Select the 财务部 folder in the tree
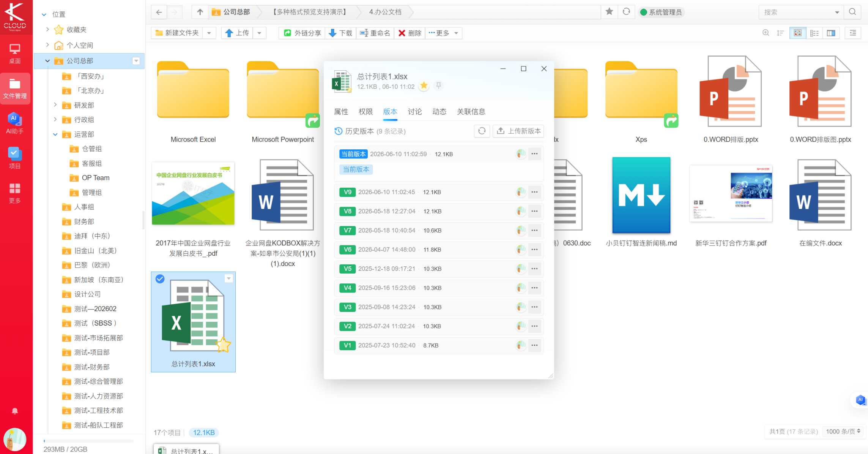 click(x=84, y=221)
